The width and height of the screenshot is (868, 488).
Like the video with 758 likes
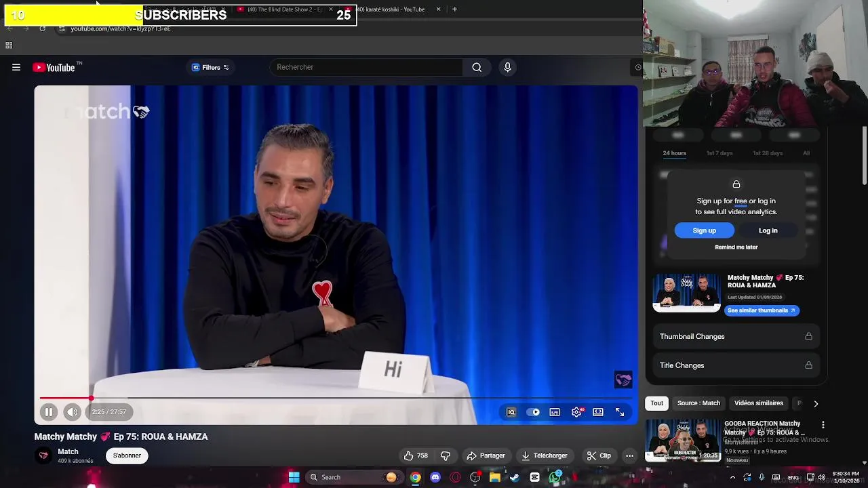point(416,455)
